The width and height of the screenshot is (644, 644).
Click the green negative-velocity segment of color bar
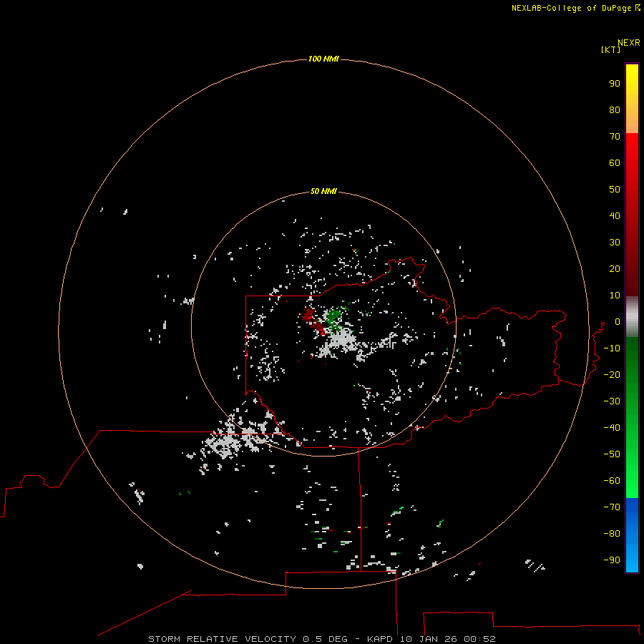tap(632, 418)
